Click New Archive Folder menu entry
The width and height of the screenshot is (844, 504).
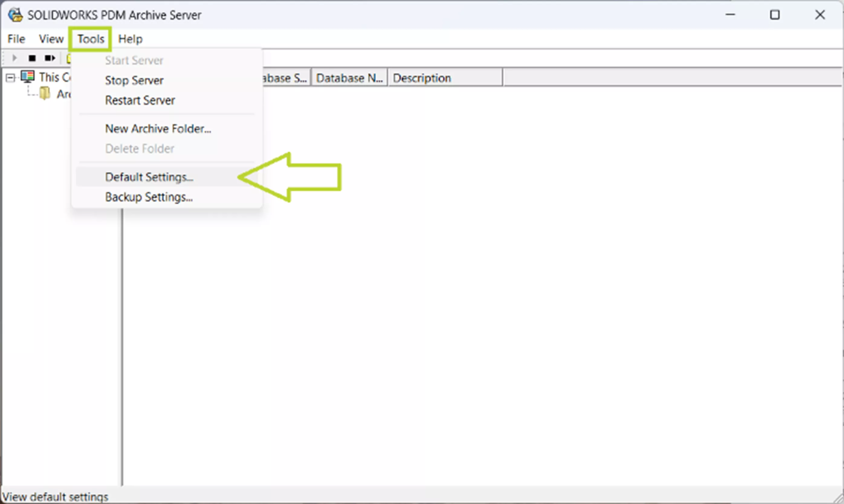158,128
